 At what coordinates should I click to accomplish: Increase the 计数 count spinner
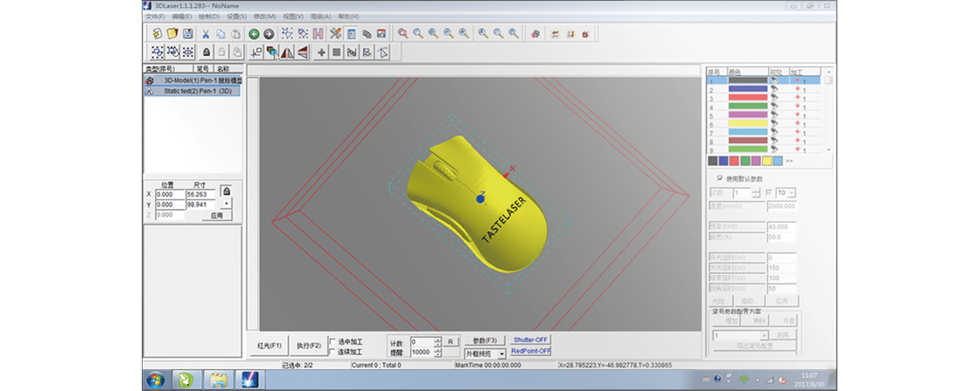coord(437,339)
